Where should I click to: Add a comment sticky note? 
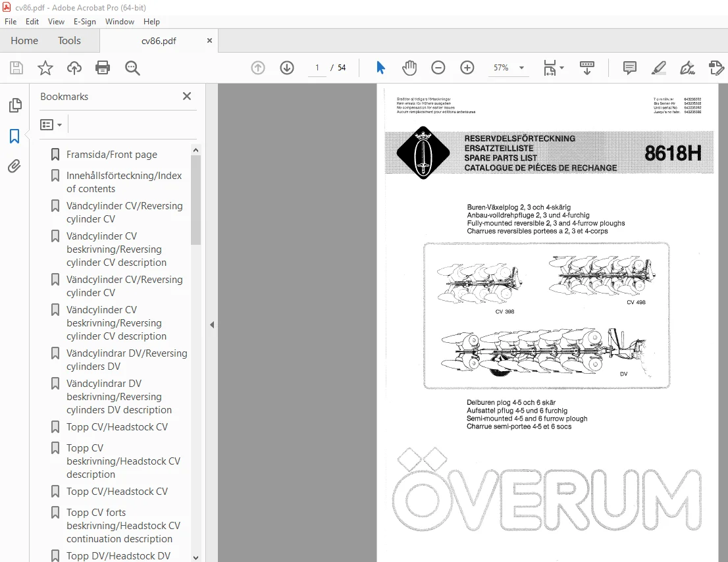tap(629, 68)
